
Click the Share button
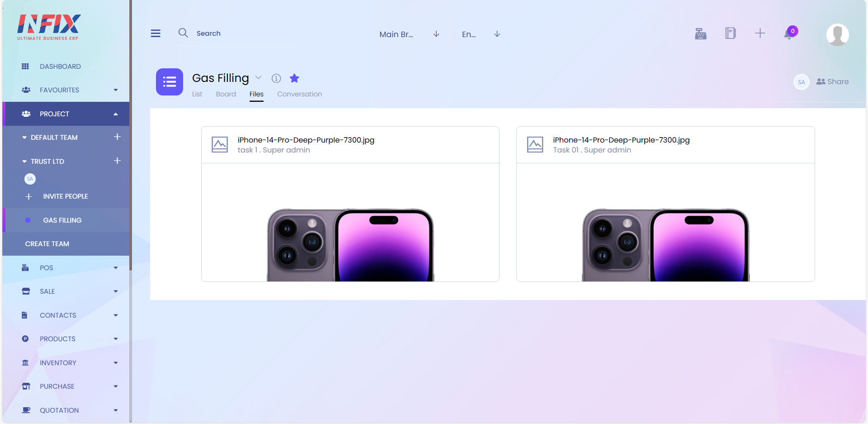click(x=832, y=82)
